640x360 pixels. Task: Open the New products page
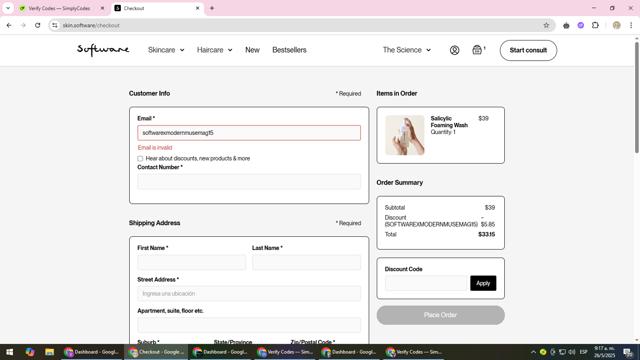point(252,50)
